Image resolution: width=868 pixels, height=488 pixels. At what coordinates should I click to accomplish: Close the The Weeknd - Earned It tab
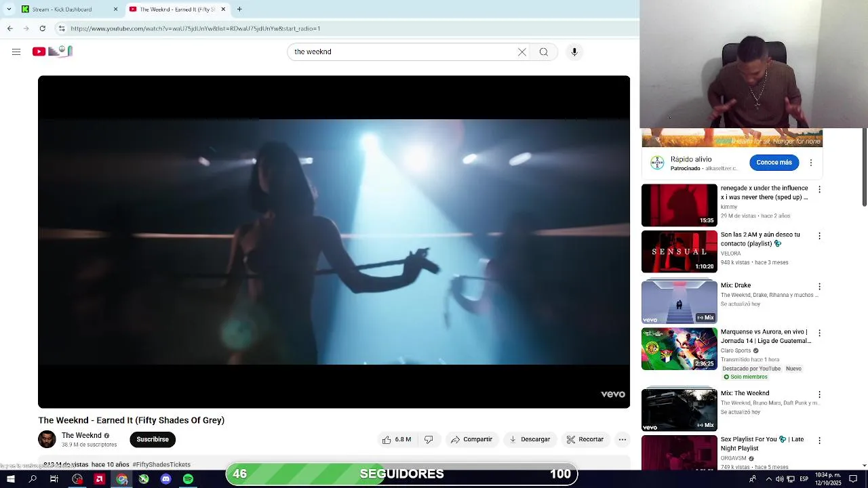(223, 9)
